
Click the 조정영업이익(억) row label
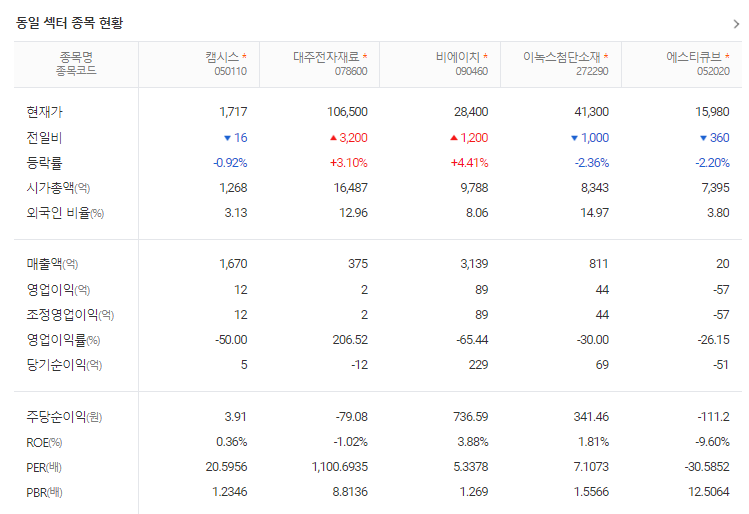pos(70,315)
